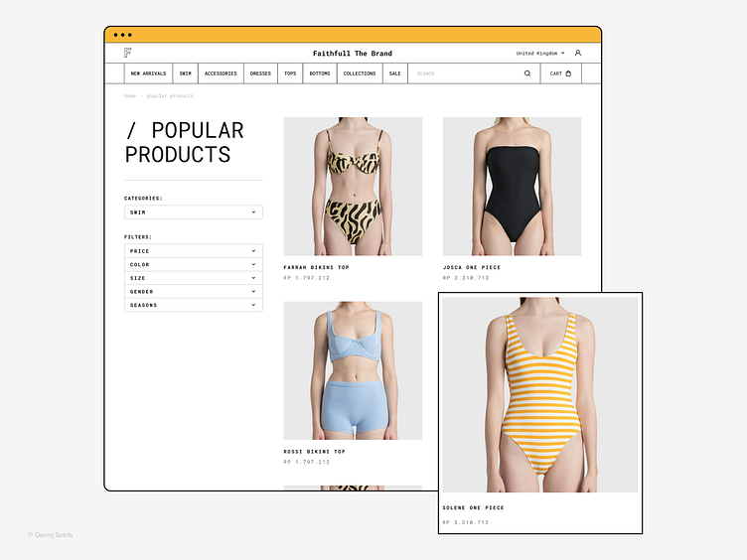This screenshot has width=747, height=560.
Task: Expand the United Kingdom region selector
Action: (540, 54)
